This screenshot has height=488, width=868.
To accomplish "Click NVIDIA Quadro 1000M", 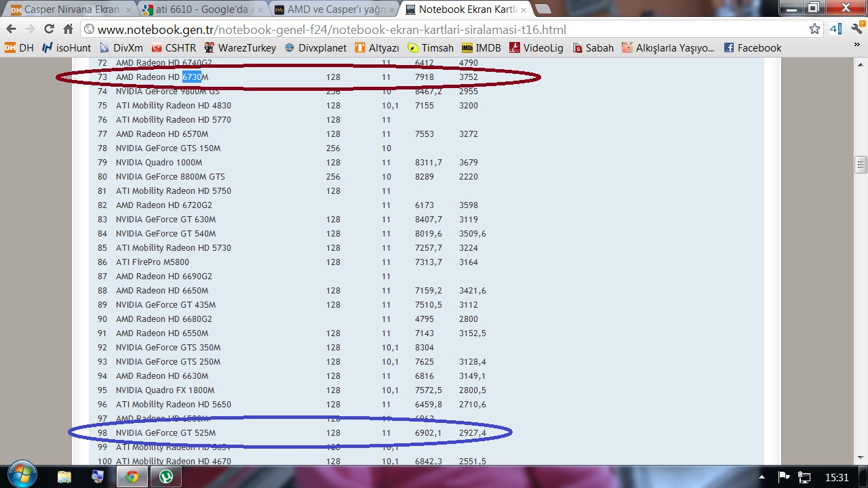I will (159, 163).
